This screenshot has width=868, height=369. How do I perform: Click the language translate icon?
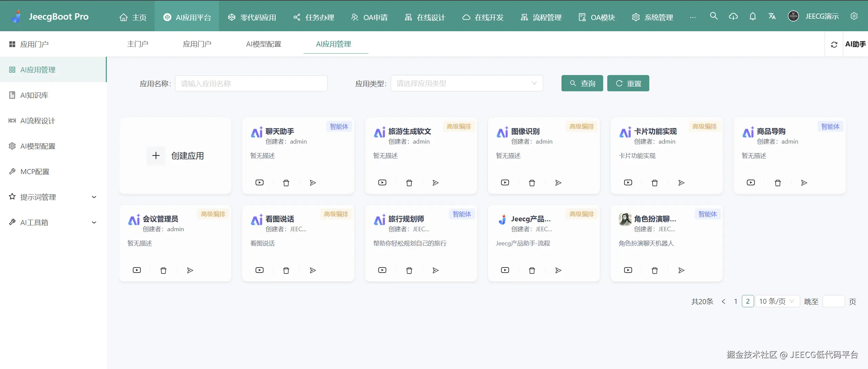click(772, 16)
